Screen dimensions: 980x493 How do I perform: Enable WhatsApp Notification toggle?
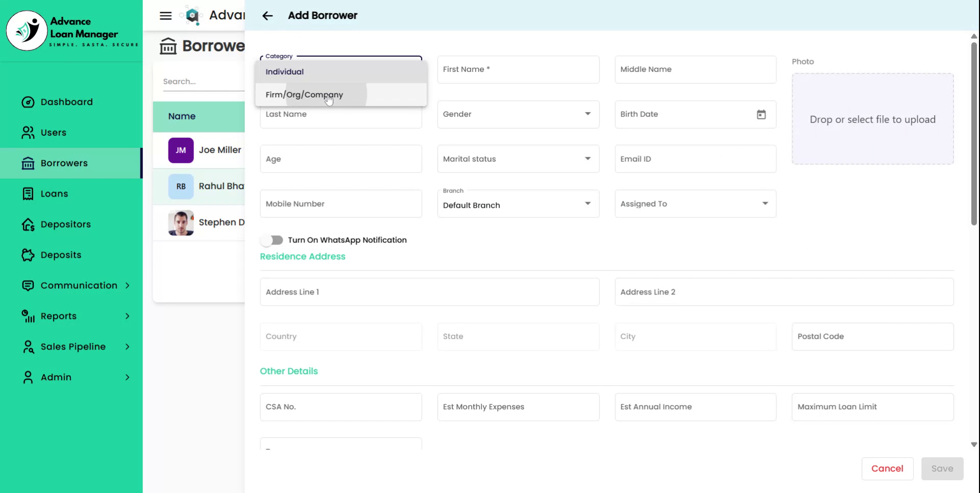point(272,240)
